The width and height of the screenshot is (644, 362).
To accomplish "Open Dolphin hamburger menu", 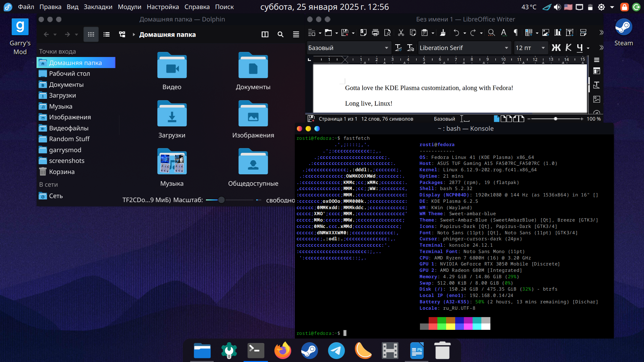I will pos(296,34).
